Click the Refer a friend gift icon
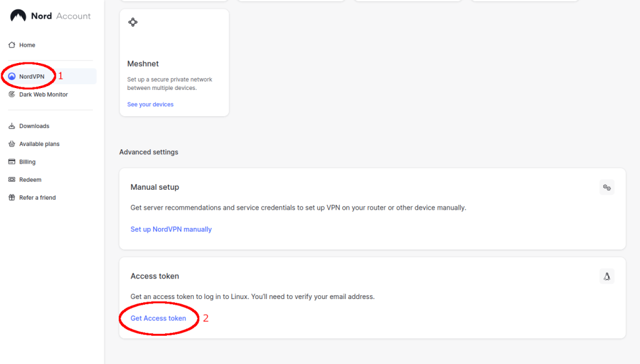The image size is (640, 364). tap(11, 197)
